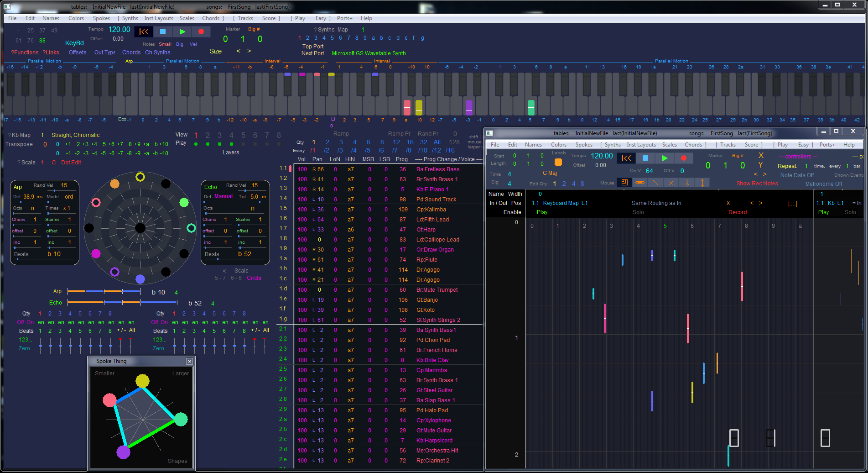Viewport: 868px width, 473px height.
Task: Click the blue dot at bottom of scale circle
Action: pyautogui.click(x=140, y=279)
